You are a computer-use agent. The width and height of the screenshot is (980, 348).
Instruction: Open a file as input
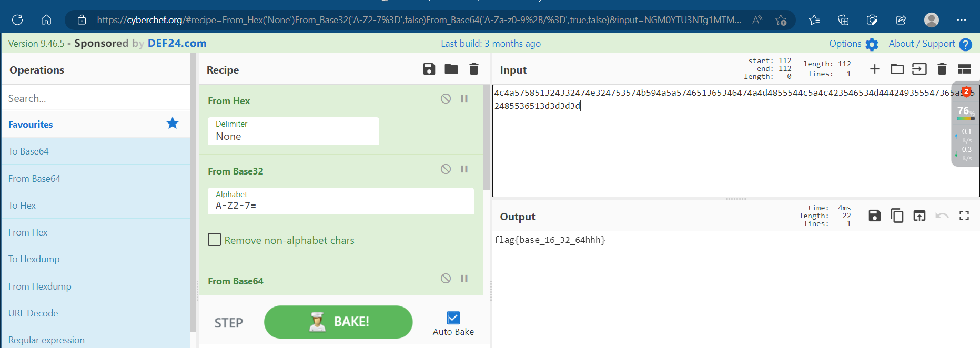coord(897,69)
